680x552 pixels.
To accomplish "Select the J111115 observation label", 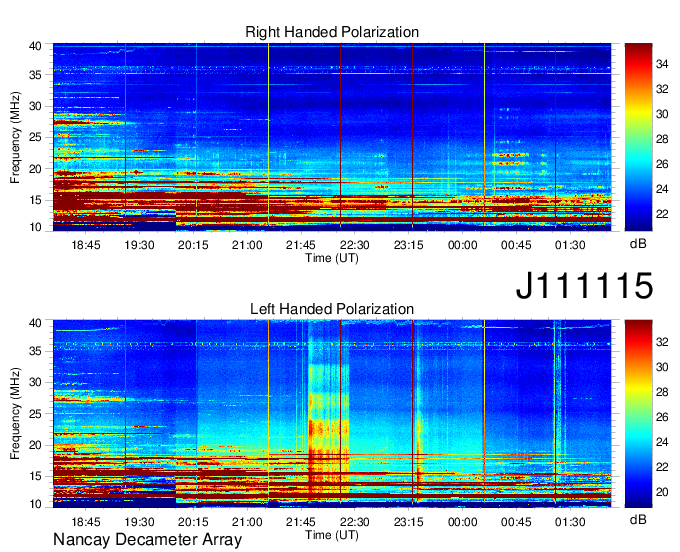I will coord(584,285).
